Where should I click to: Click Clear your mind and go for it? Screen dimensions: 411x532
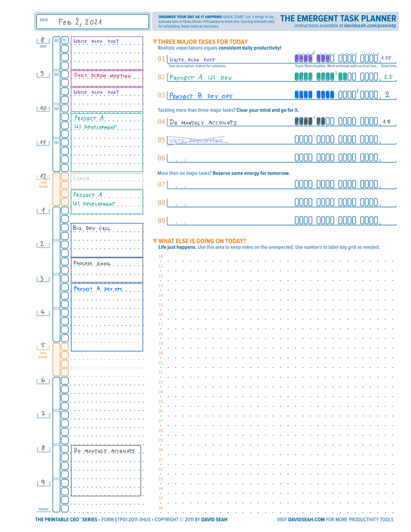pos(268,110)
